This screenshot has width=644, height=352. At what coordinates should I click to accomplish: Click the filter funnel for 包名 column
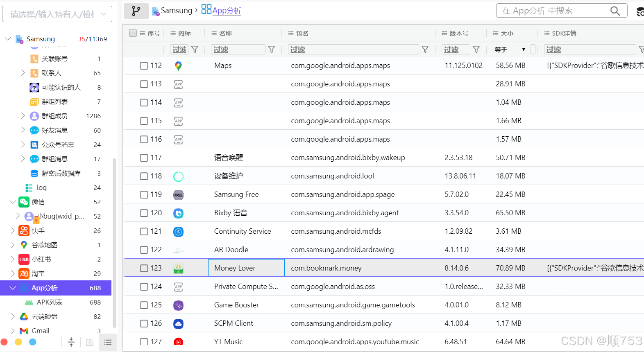point(425,50)
